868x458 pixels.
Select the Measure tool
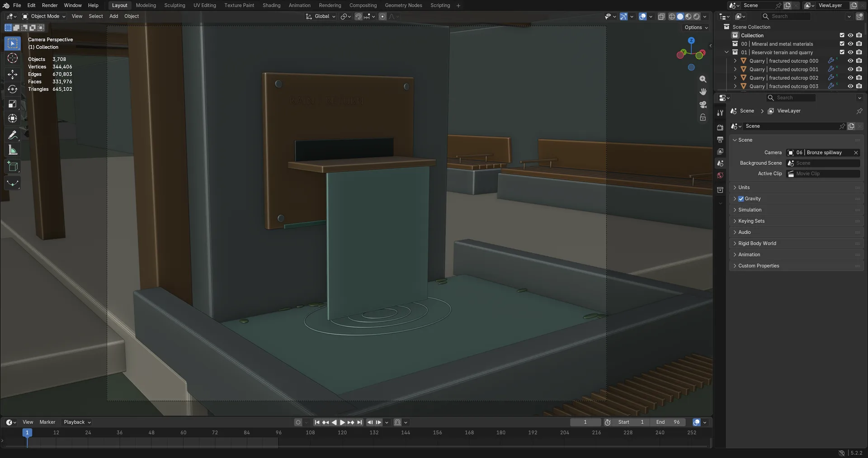(13, 150)
